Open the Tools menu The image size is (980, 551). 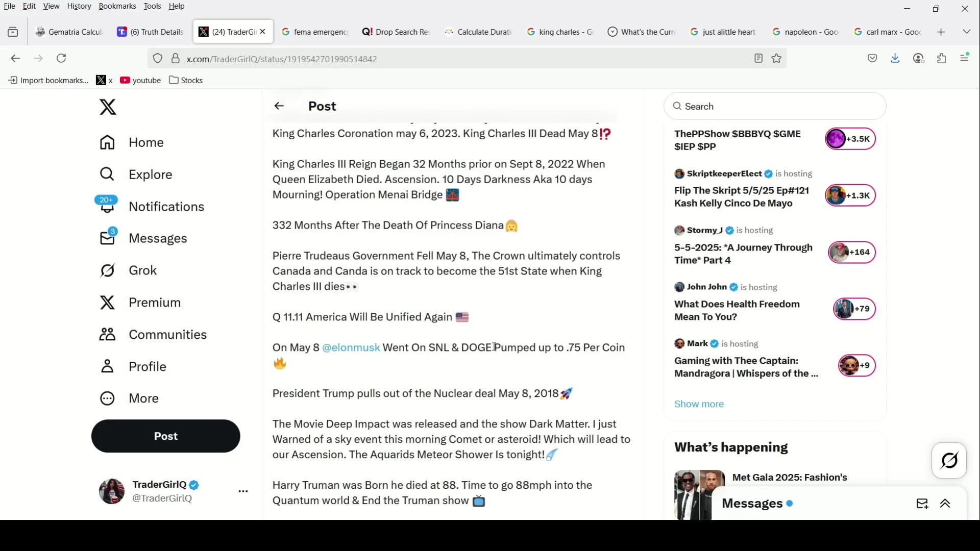tap(153, 7)
